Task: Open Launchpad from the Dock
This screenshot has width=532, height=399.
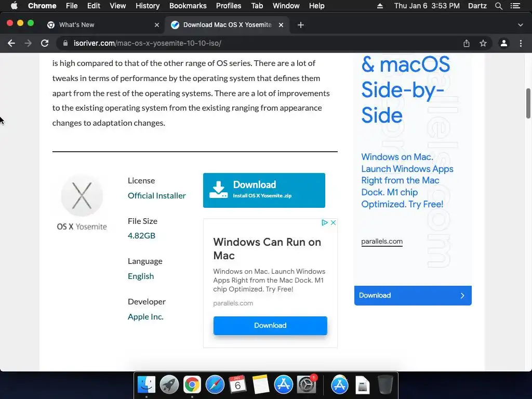Action: [x=169, y=385]
